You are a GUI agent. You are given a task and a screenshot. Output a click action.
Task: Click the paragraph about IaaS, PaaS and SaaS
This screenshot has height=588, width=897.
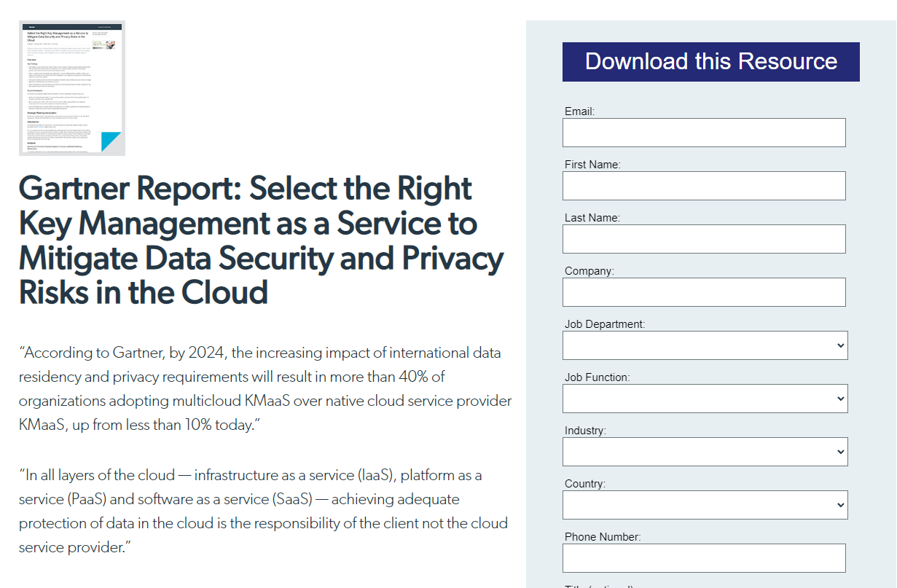click(263, 511)
